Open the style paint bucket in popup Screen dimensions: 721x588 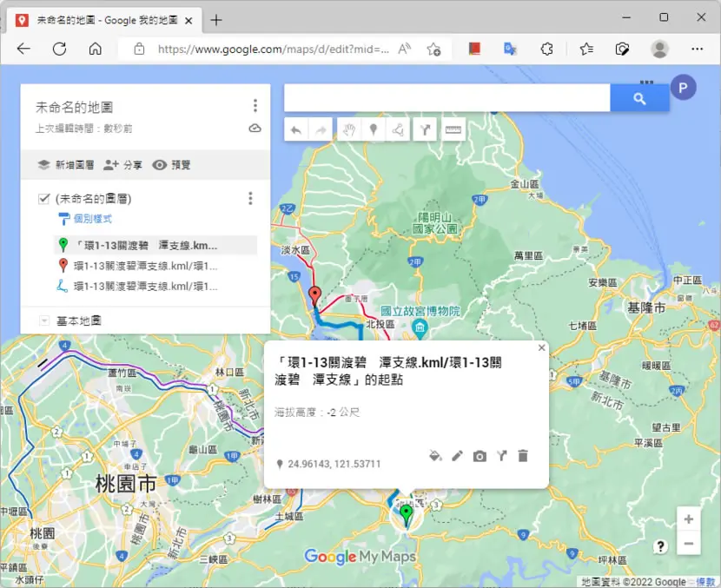click(435, 456)
